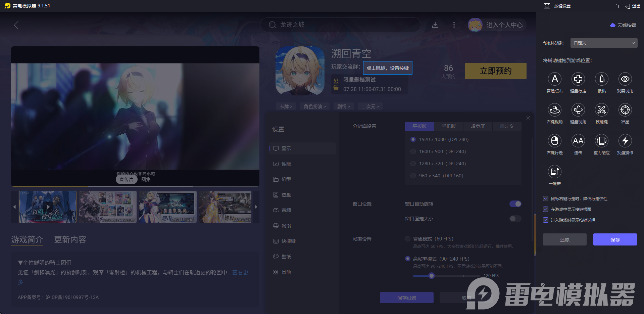Image resolution: width=644 pixels, height=314 pixels.
Task: Switch to the 超宽屏 resolution tab
Action: point(478,126)
